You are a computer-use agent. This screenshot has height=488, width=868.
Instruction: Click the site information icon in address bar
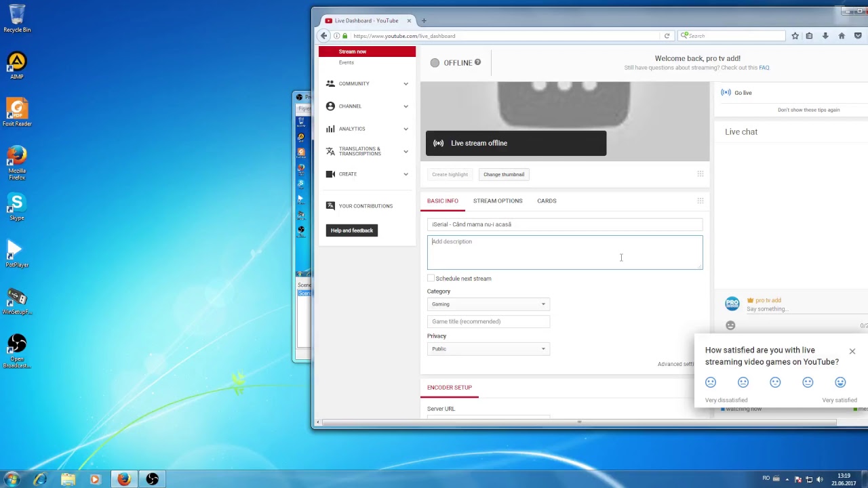(336, 36)
